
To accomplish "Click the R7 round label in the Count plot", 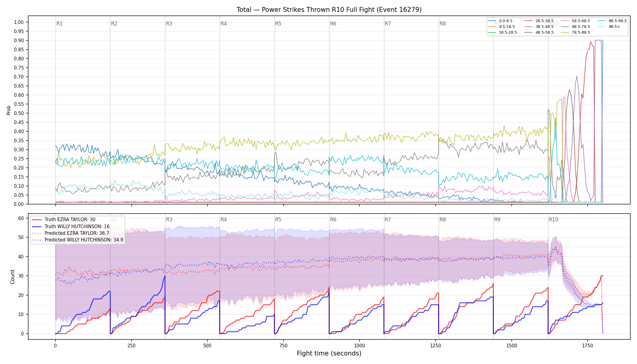I will pyautogui.click(x=388, y=220).
